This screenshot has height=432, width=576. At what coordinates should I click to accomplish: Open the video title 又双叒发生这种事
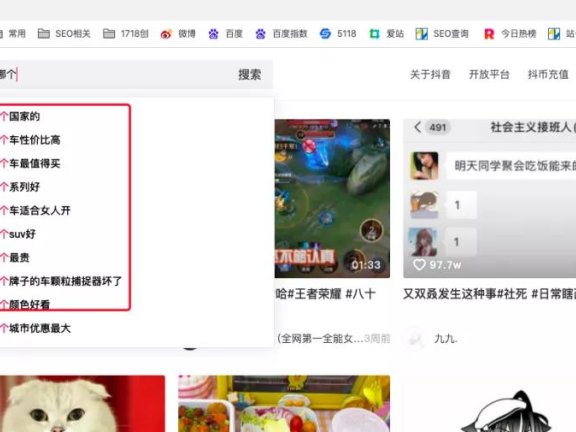[489, 294]
